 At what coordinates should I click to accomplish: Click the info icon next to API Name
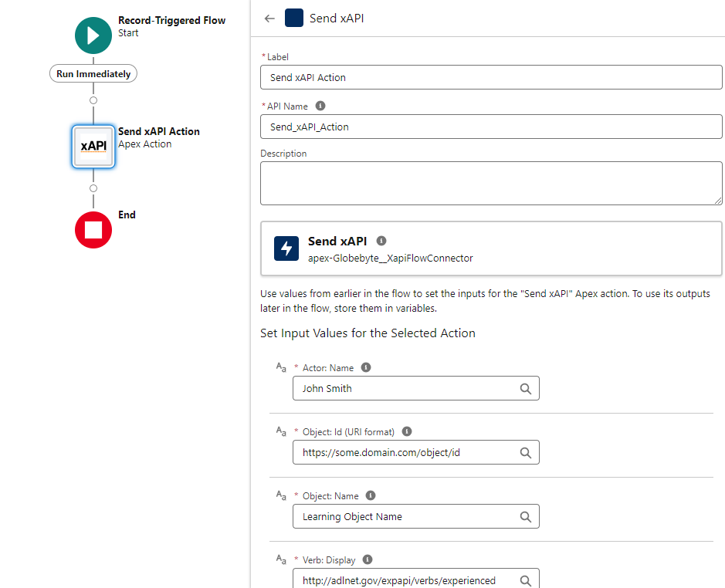point(320,106)
